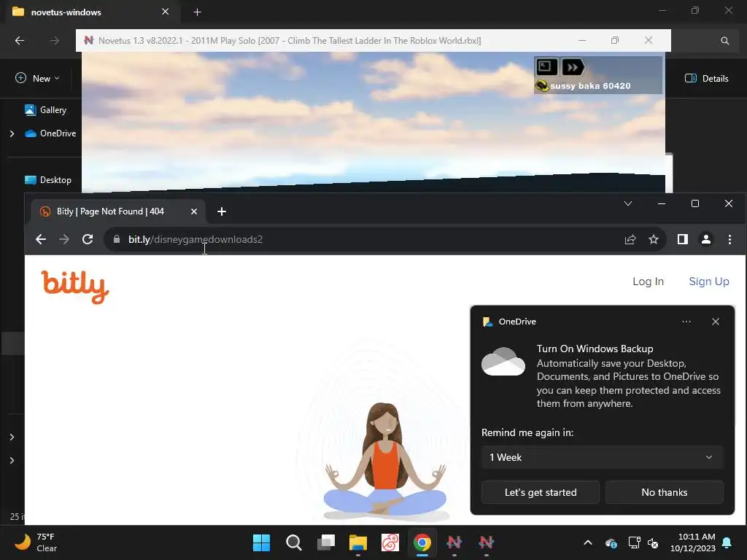Expand lower collapsed sidebar node in Explorer
747x560 pixels.
pos(12,461)
